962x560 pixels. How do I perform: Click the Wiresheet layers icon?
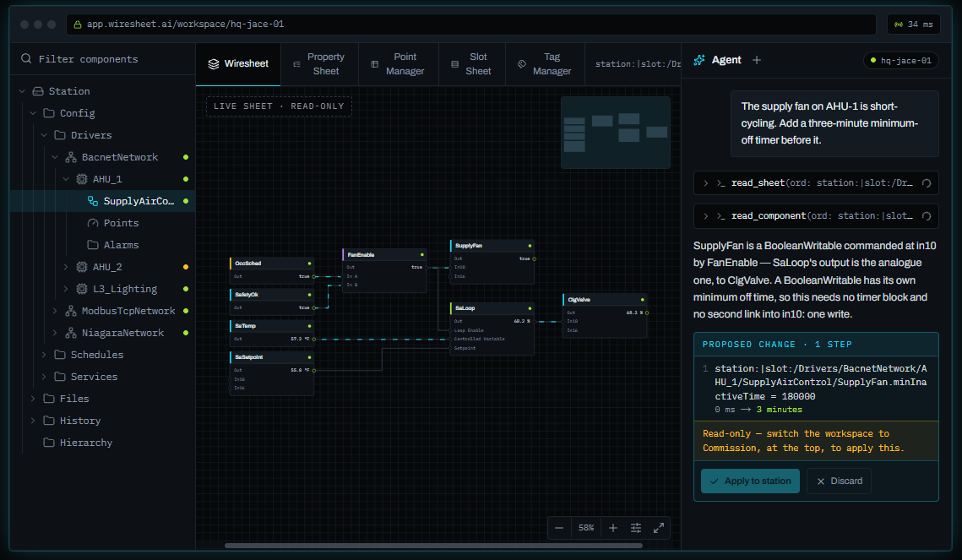214,64
